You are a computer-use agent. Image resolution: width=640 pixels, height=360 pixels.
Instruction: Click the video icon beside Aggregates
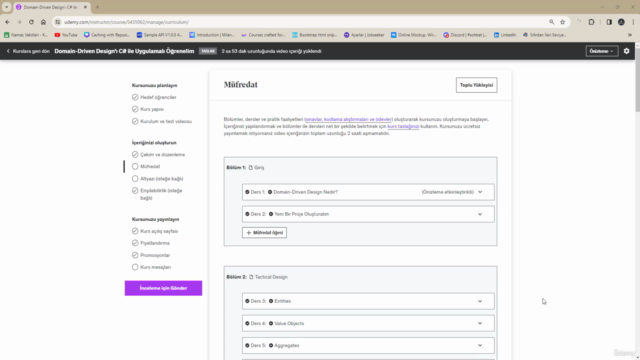pos(271,345)
